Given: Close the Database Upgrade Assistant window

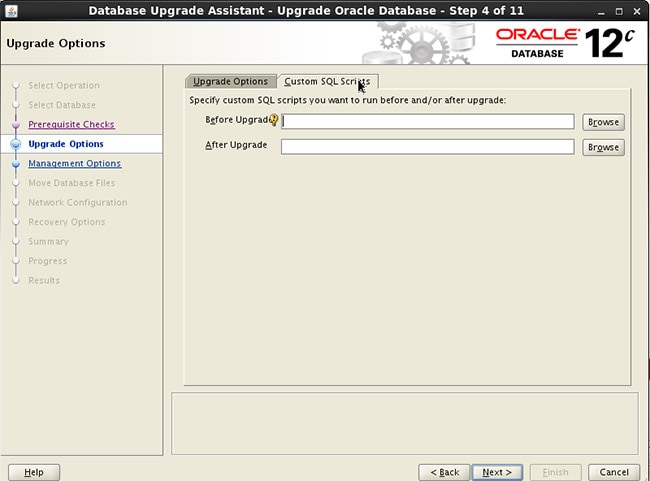Looking at the screenshot, I should pyautogui.click(x=637, y=12).
